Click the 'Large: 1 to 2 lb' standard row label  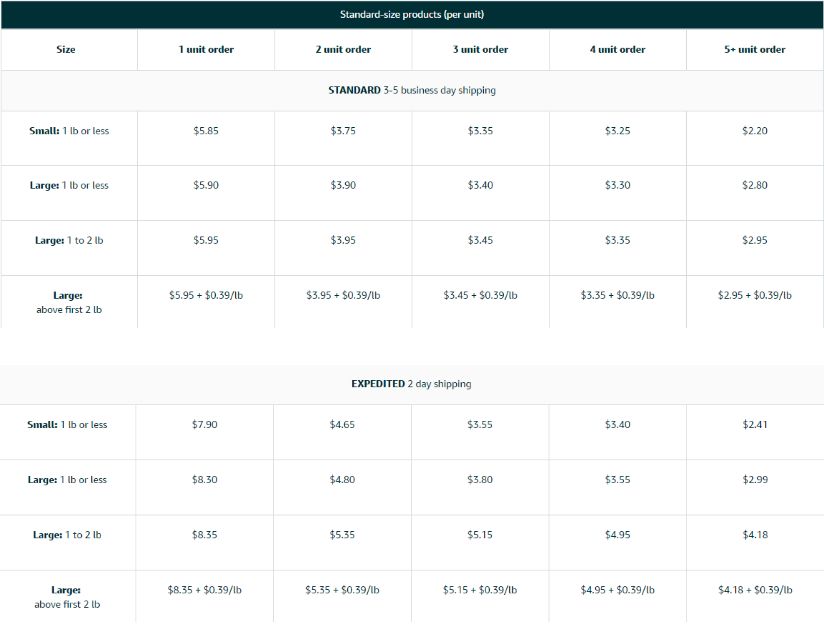(x=69, y=240)
